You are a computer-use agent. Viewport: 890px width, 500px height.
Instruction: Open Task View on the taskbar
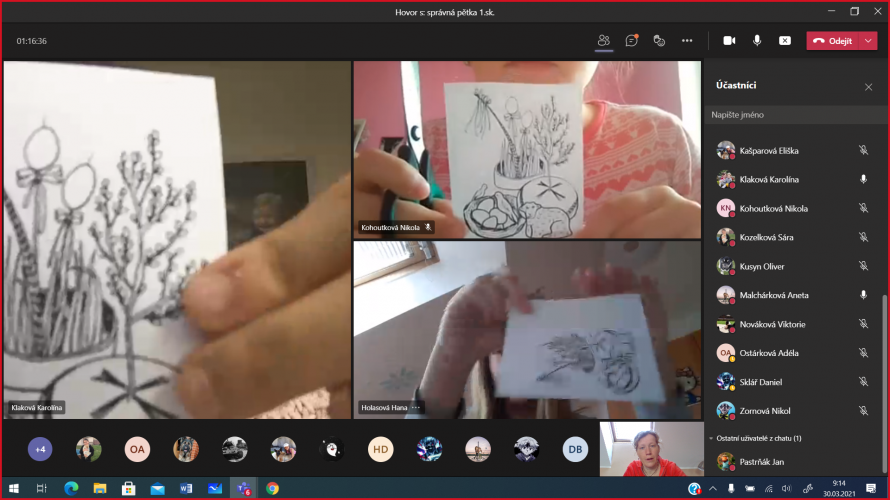tap(41, 488)
